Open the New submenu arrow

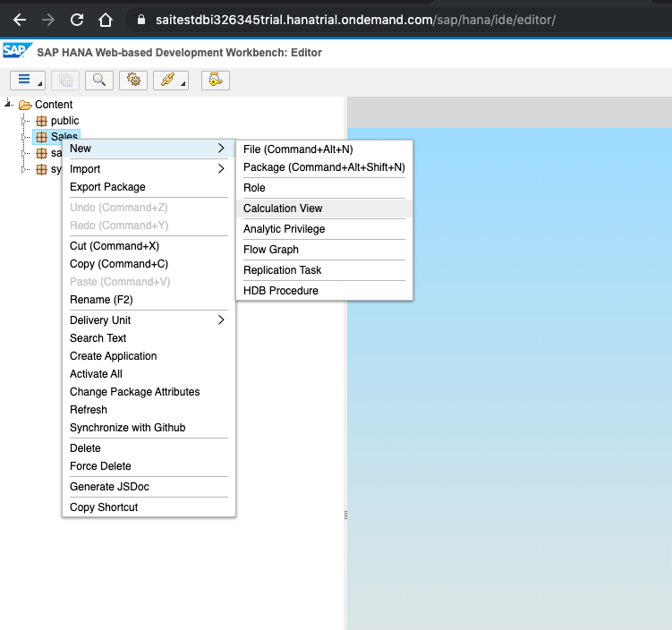[x=221, y=149]
